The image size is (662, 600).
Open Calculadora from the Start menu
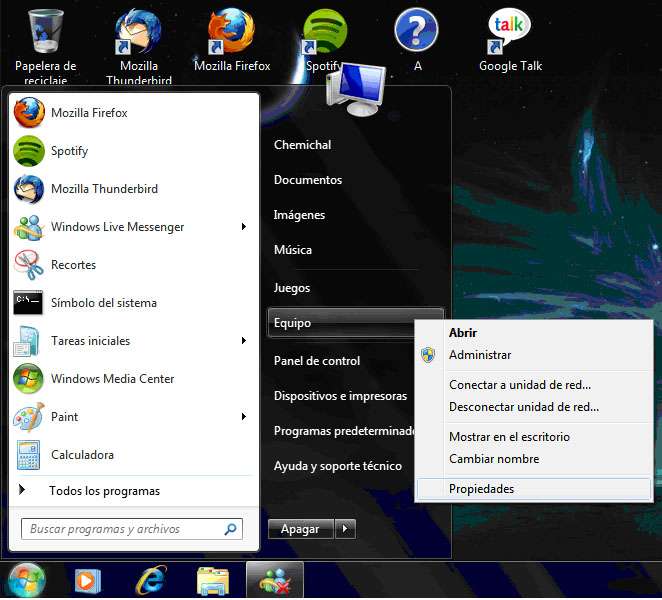point(82,455)
